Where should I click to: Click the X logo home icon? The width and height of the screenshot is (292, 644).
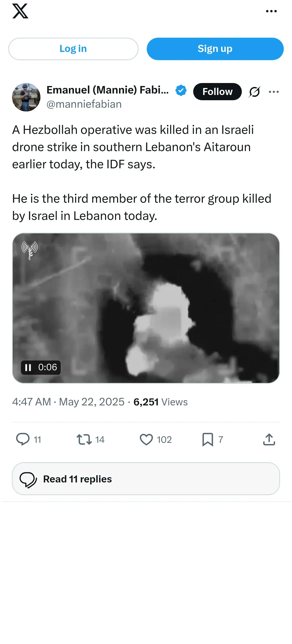[x=20, y=11]
